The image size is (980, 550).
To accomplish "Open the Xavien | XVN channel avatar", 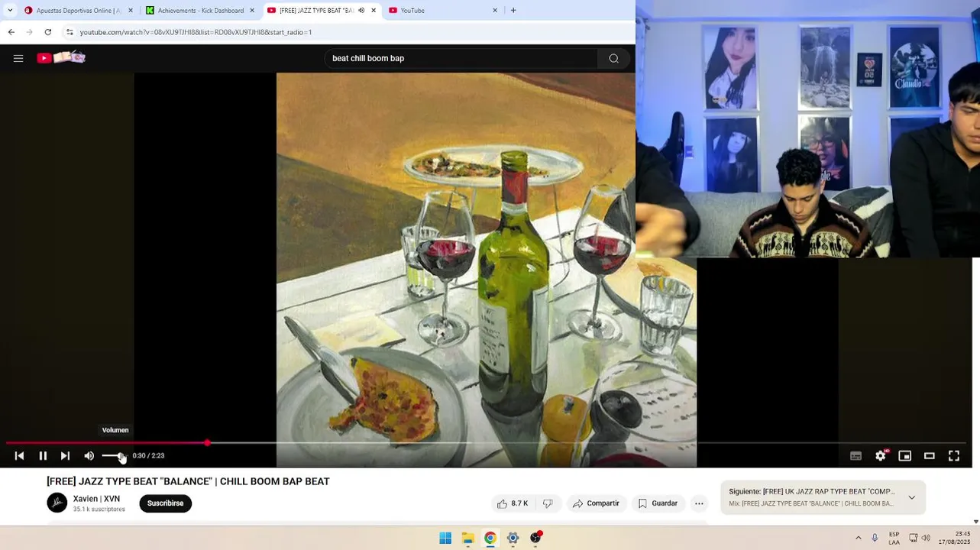I will [57, 503].
